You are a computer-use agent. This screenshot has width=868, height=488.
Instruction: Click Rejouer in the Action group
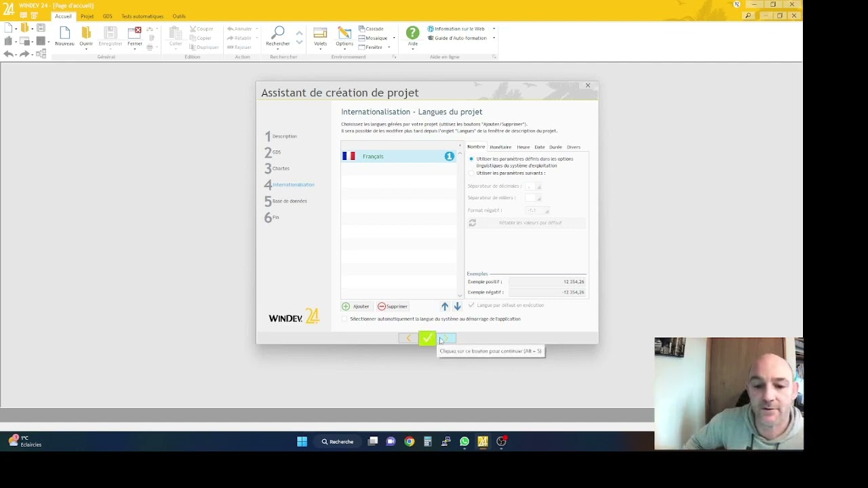click(x=239, y=47)
